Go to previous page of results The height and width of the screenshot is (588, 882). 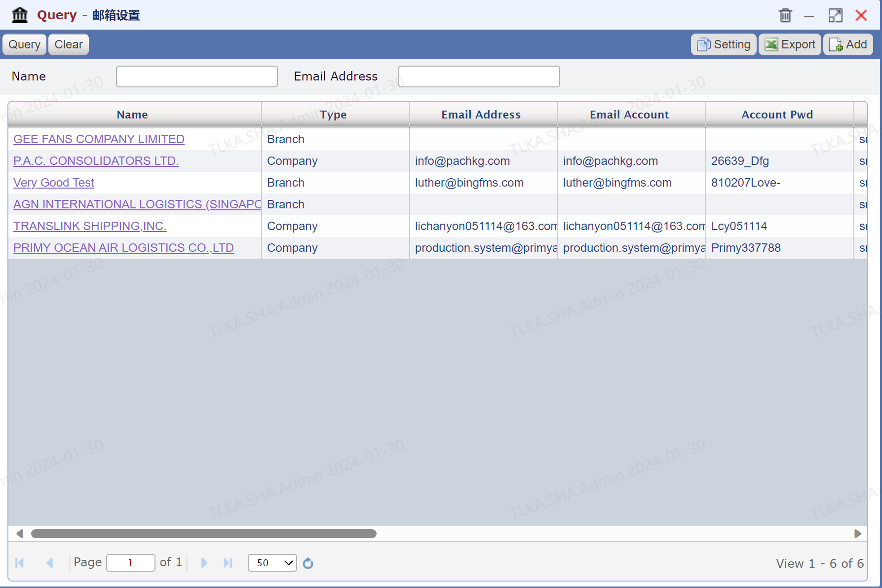click(x=50, y=563)
